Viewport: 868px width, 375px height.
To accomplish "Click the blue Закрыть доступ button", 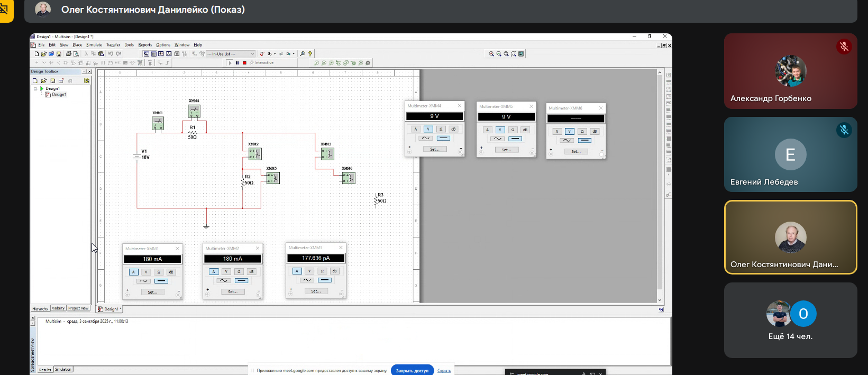I will coord(412,370).
